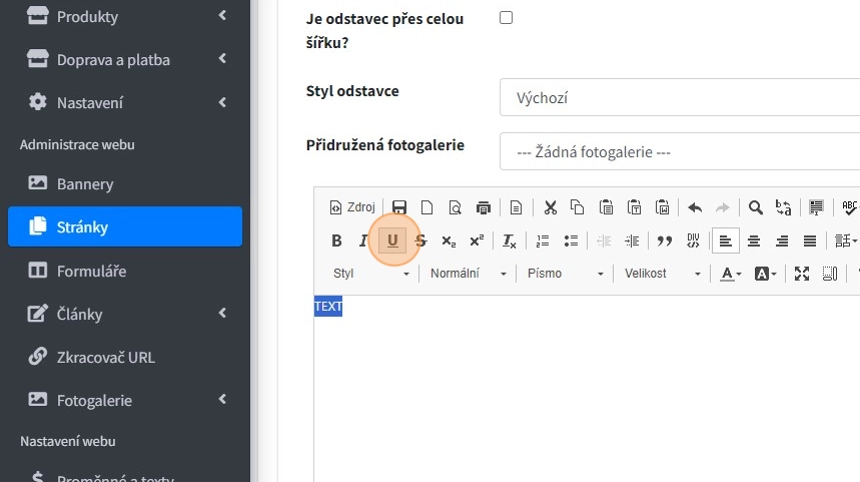This screenshot has width=860, height=482.
Task: Open the text color picker
Action: click(x=730, y=274)
